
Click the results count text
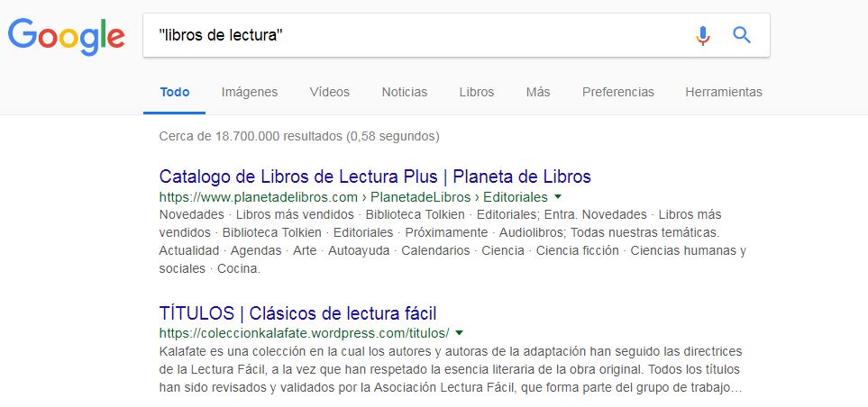pyautogui.click(x=298, y=137)
